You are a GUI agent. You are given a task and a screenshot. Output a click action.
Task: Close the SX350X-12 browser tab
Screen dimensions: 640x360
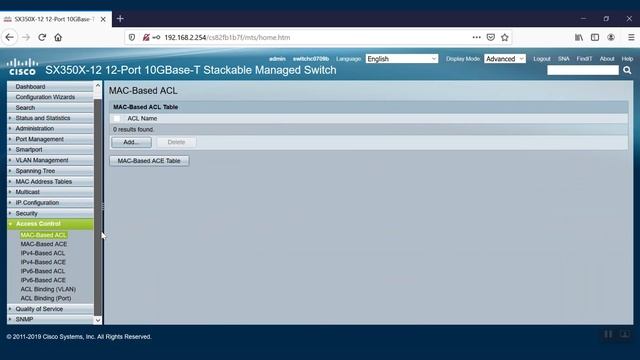coord(103,19)
